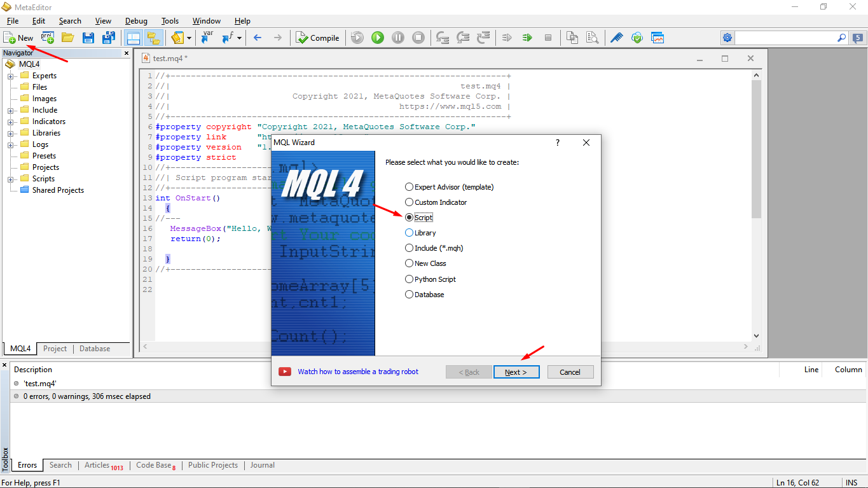Image resolution: width=868 pixels, height=488 pixels.
Task: Click the Save All toolbar icon
Action: pos(109,38)
